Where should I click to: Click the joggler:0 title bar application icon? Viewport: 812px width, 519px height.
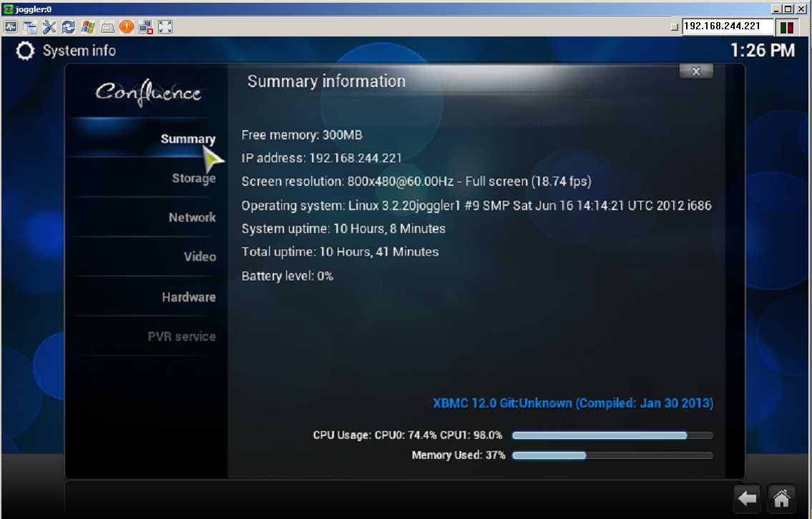[x=8, y=9]
